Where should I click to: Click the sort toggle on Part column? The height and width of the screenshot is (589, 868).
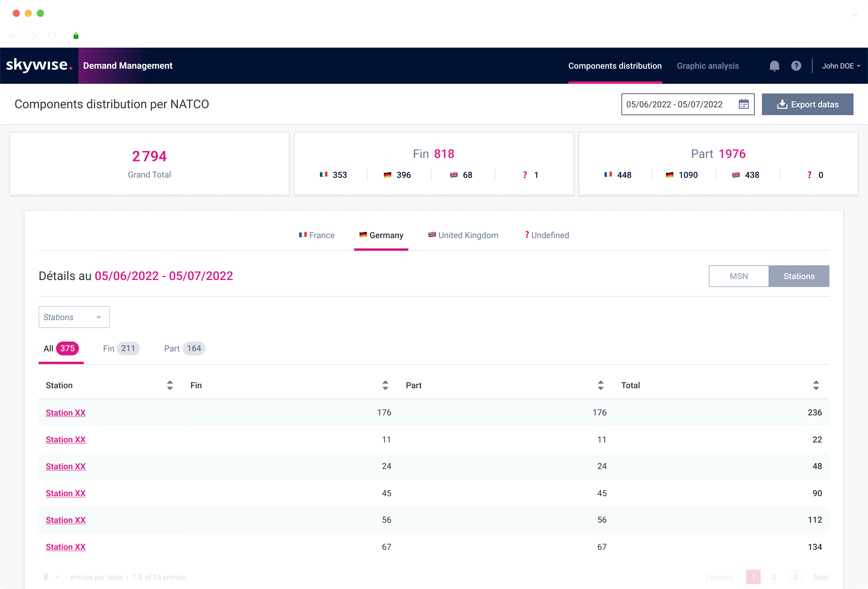(x=600, y=385)
